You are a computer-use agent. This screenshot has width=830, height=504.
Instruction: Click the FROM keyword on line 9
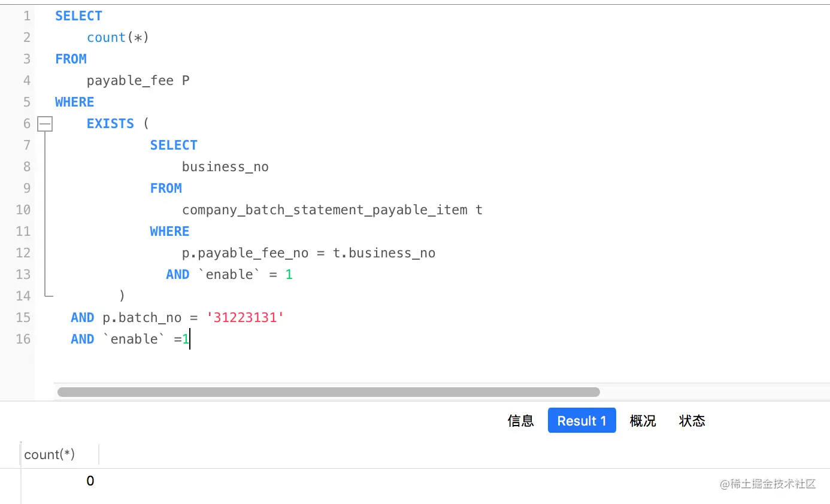(166, 188)
